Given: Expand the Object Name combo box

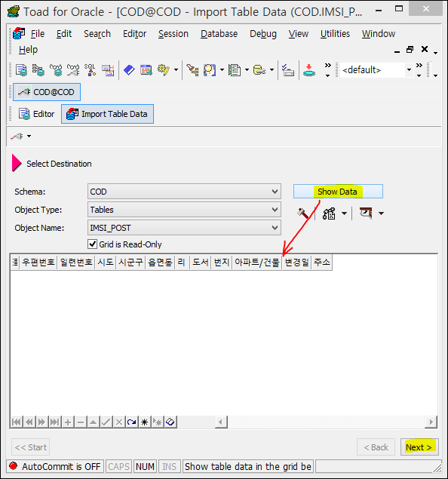Looking at the screenshot, I should pyautogui.click(x=275, y=228).
